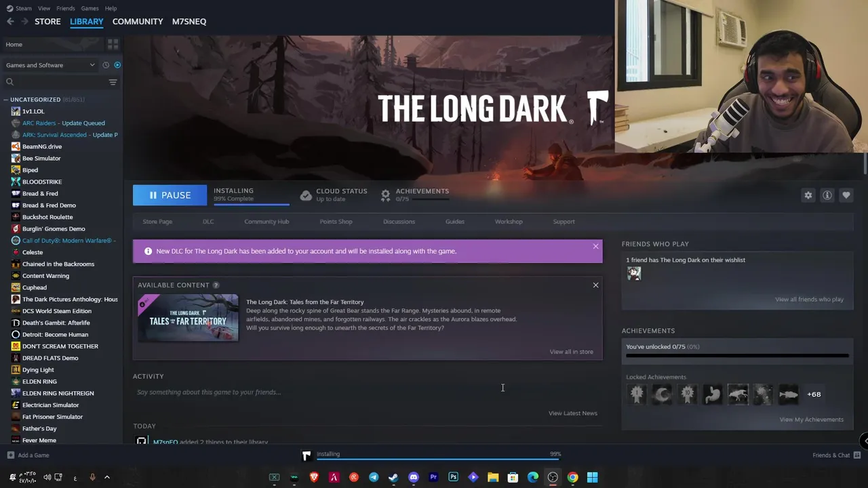Image resolution: width=868 pixels, height=488 pixels.
Task: Click View all in store
Action: click(x=571, y=352)
